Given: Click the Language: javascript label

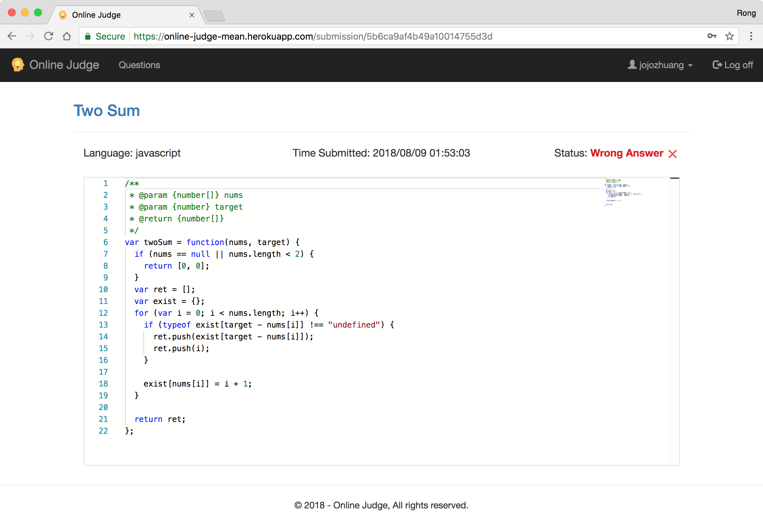Looking at the screenshot, I should pos(132,153).
